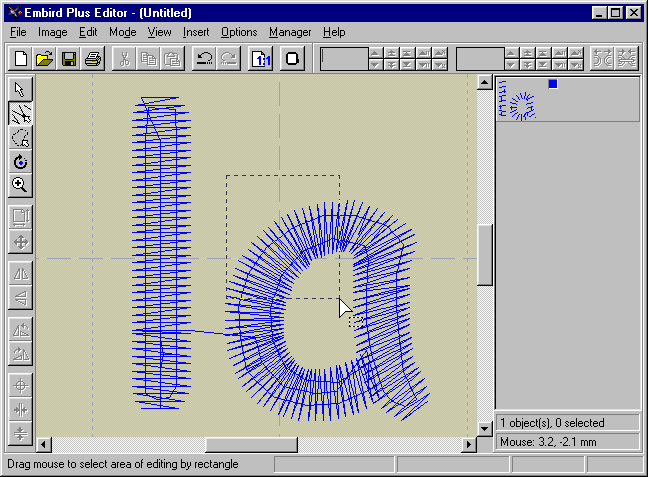Choose the resize tool with dimension arrows

point(20,217)
